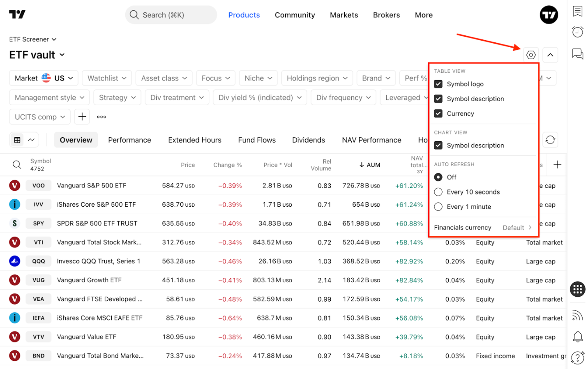Open the Focus filter dropdown
This screenshot has width=588, height=369.
click(216, 78)
